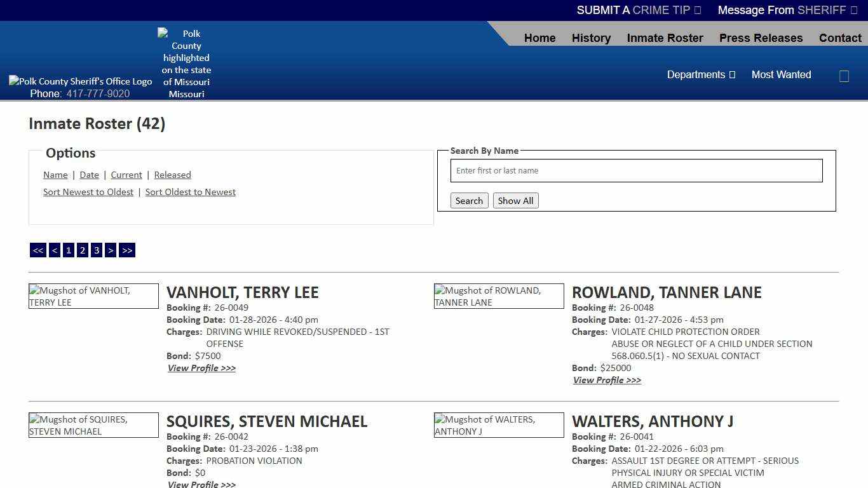Viewport: 868px width, 488px height.
Task: Open the site search icon near Most Wanted
Action: tap(844, 76)
